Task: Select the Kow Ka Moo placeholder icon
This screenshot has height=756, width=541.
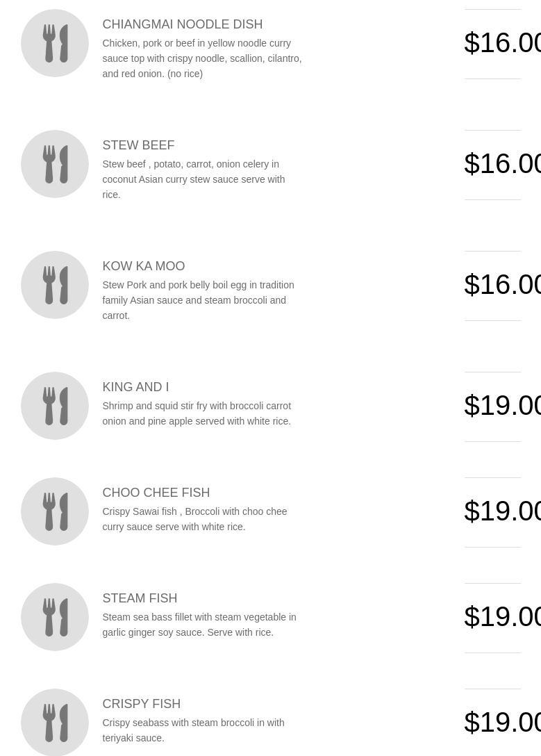Action: 55,285
